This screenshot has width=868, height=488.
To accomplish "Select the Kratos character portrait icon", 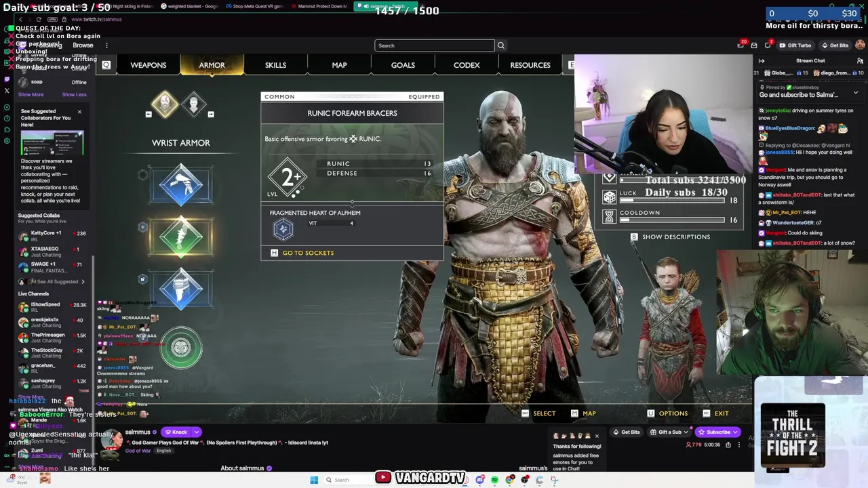I will pyautogui.click(x=165, y=104).
